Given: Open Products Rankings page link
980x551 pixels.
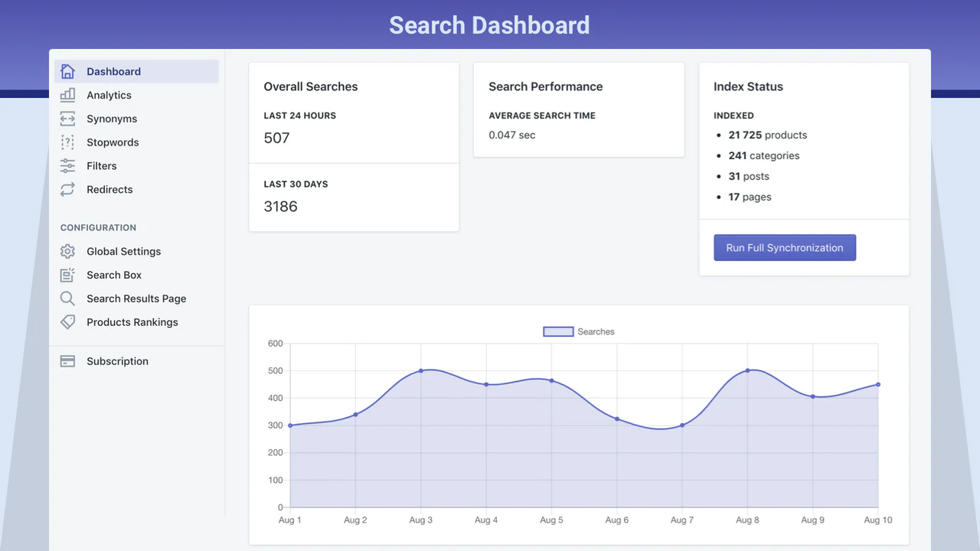Looking at the screenshot, I should [x=132, y=322].
